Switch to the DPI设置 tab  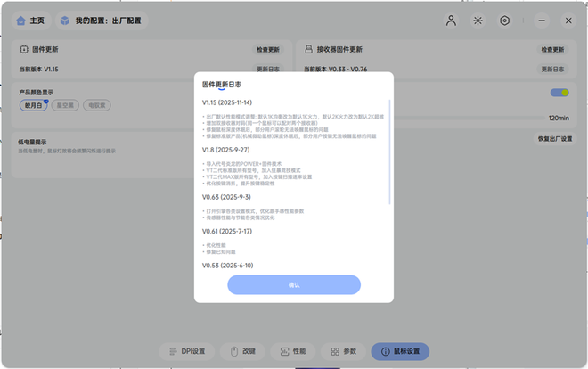pyautogui.click(x=188, y=351)
